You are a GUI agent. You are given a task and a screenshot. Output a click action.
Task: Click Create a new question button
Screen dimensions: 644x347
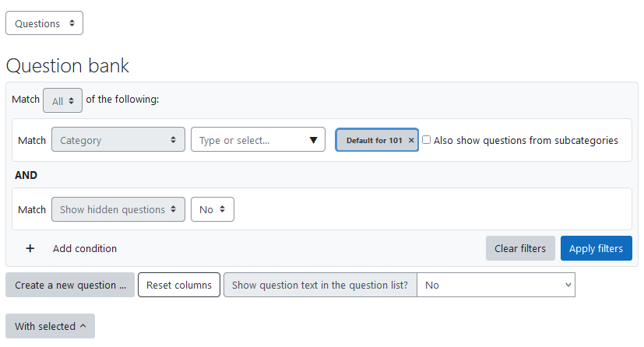(x=70, y=285)
